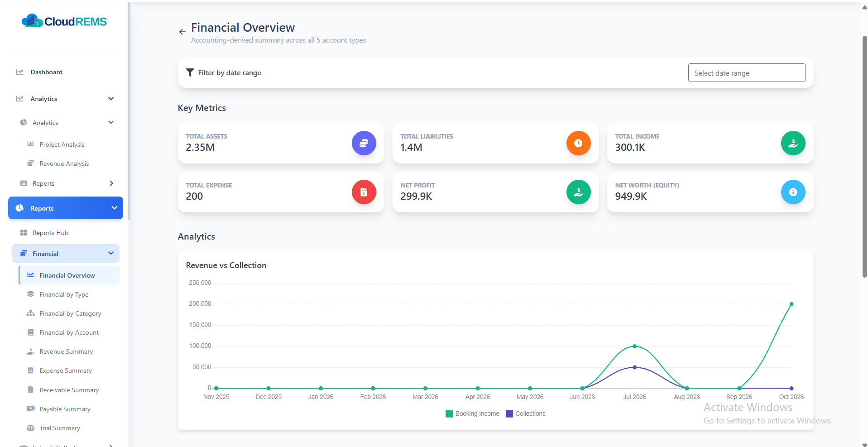
Task: Select the Financial Overview sidebar link
Action: coord(69,275)
